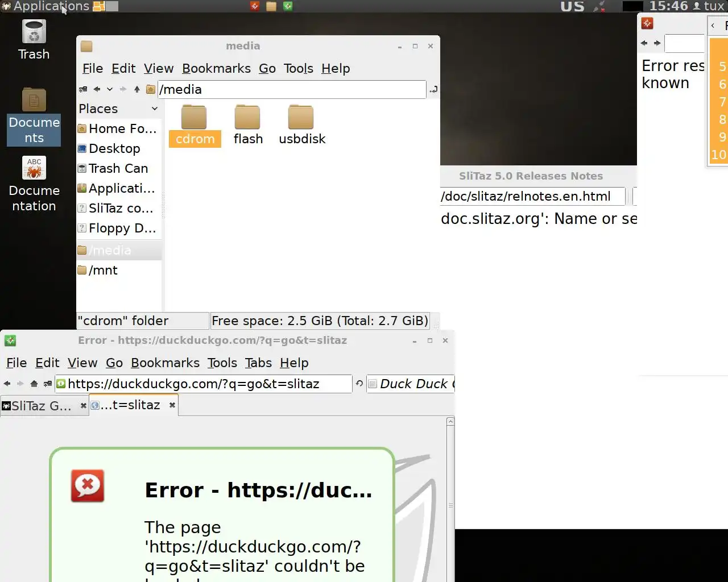Go forward in top-right browser window
The width and height of the screenshot is (728, 582).
coord(657,43)
